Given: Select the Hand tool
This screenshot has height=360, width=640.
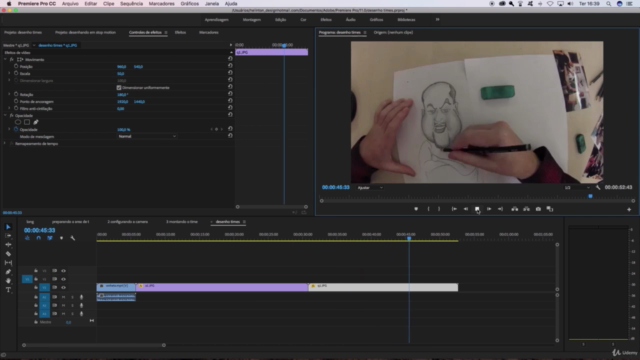Looking at the screenshot, I should 8,280.
